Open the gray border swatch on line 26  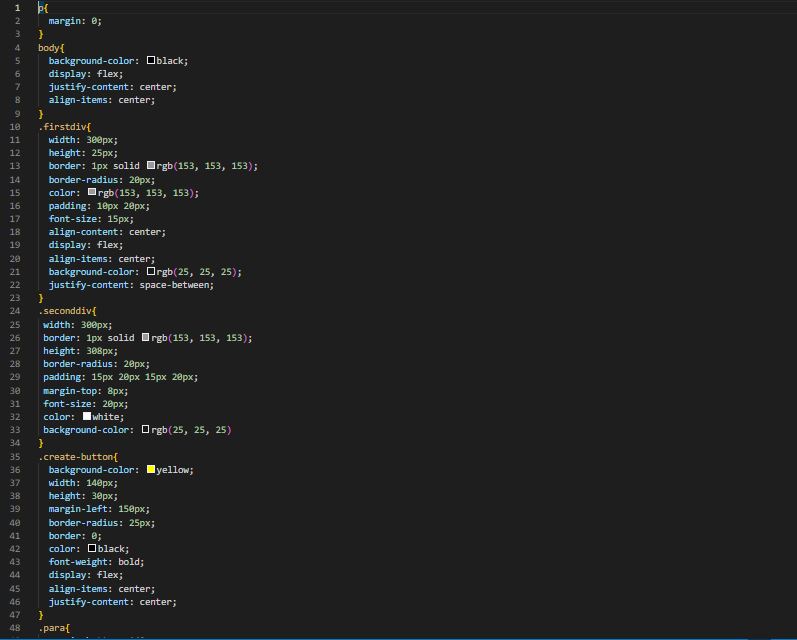click(145, 337)
